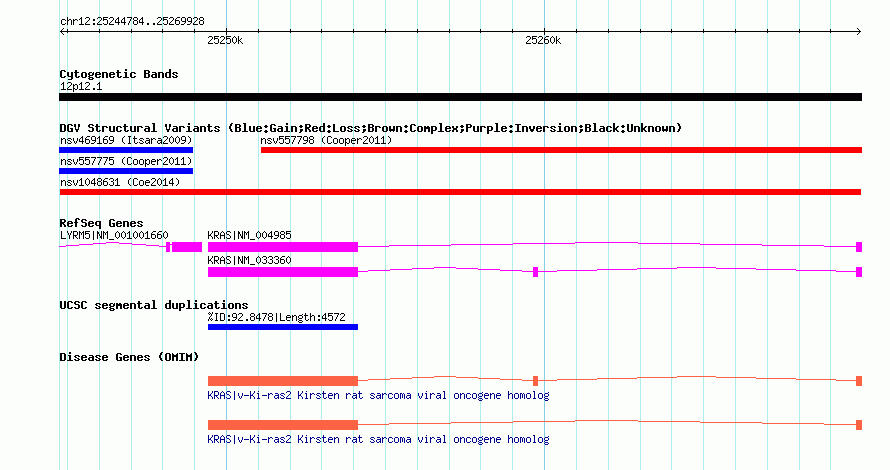The width and height of the screenshot is (890, 470).
Task: Click red loss bar under nsv1048631
Action: coord(460,192)
